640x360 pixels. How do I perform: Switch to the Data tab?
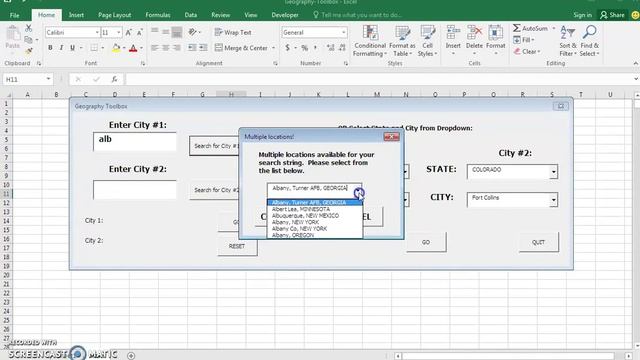pyautogui.click(x=191, y=15)
